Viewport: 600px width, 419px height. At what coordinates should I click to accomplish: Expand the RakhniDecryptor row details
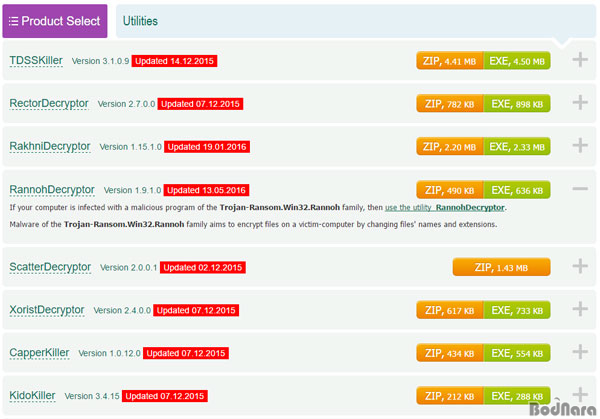pos(580,145)
